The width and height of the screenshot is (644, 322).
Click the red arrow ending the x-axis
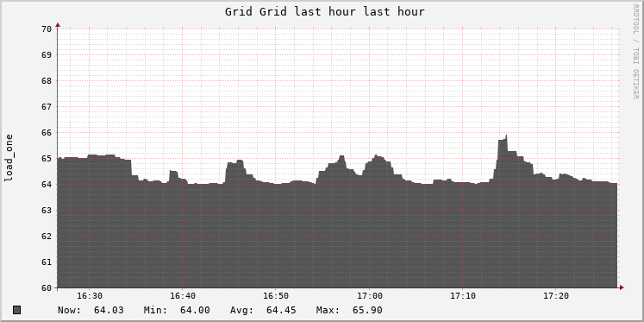coord(622,287)
